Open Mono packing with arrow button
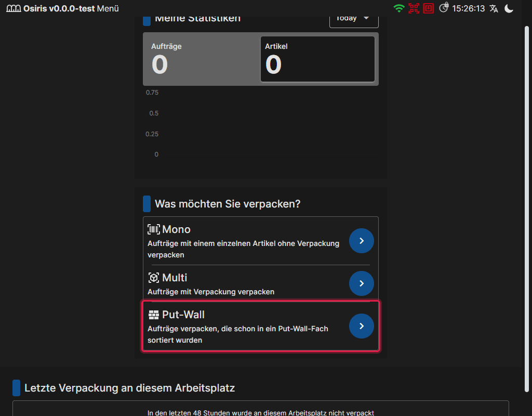Screen dimensions: 532x416 (x=362, y=241)
